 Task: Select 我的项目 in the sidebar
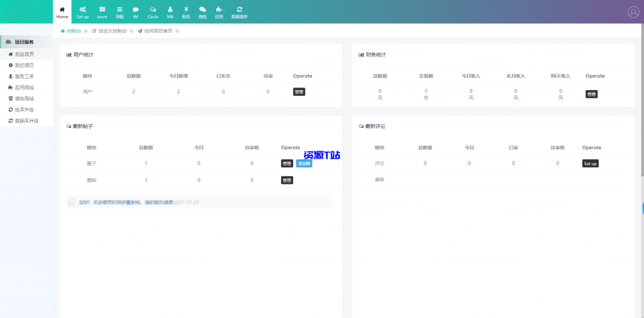24,65
